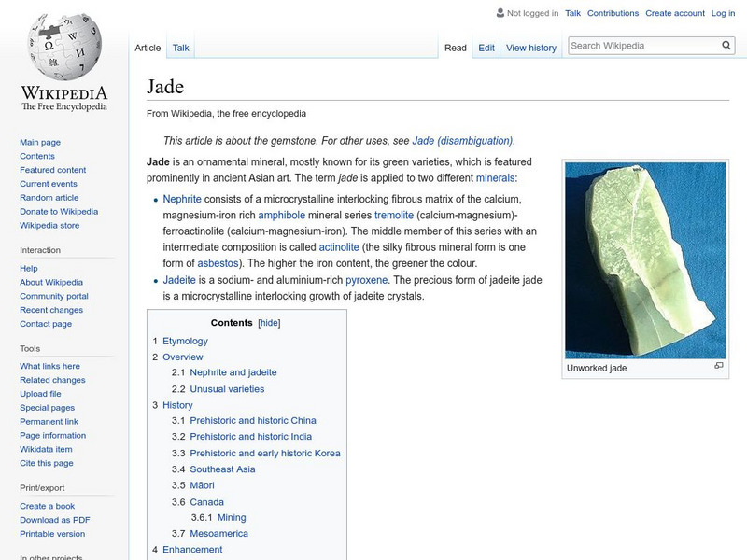Select the Read tab

(x=456, y=49)
